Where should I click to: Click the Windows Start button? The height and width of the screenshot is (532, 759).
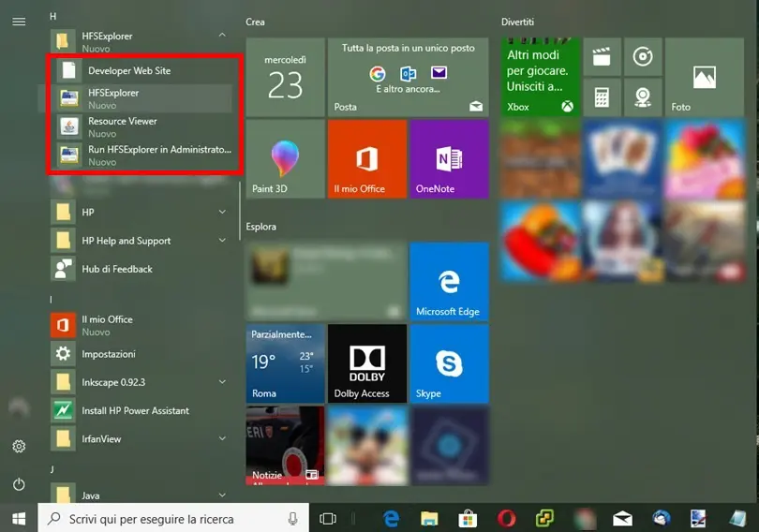click(19, 519)
